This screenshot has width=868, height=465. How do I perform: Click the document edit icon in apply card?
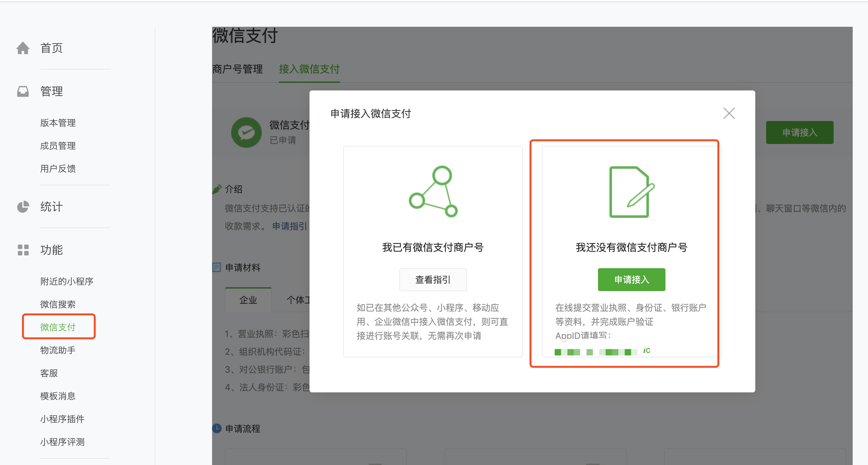(631, 192)
